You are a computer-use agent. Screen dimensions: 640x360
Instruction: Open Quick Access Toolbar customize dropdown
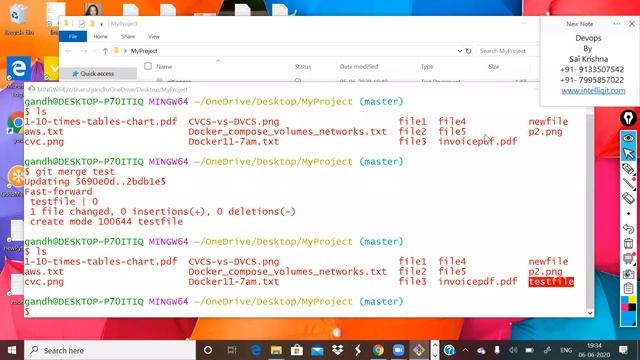101,24
